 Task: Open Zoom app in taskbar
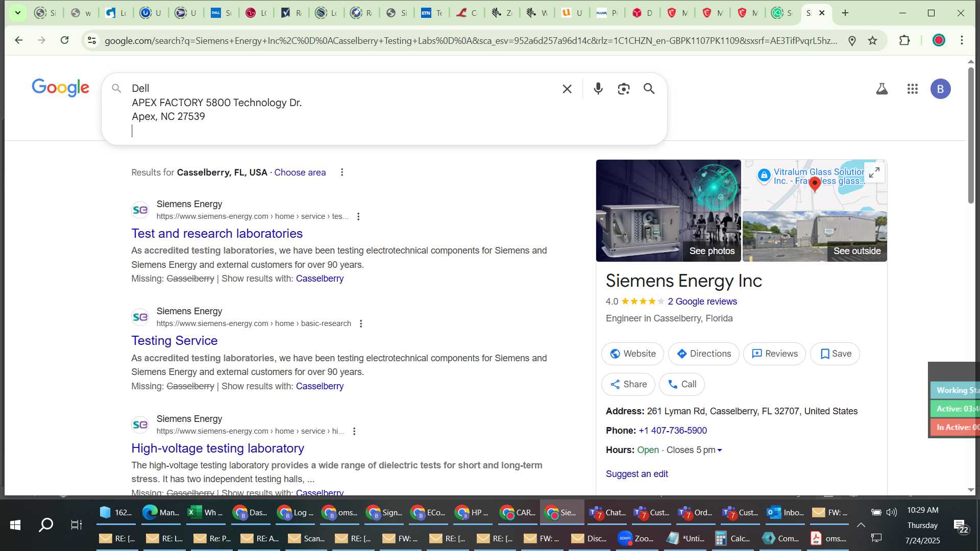636,538
